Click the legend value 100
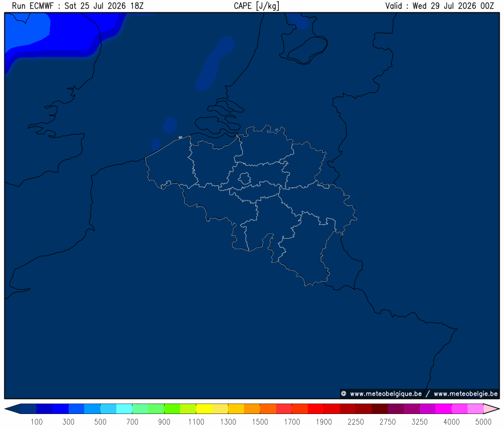 (36, 421)
